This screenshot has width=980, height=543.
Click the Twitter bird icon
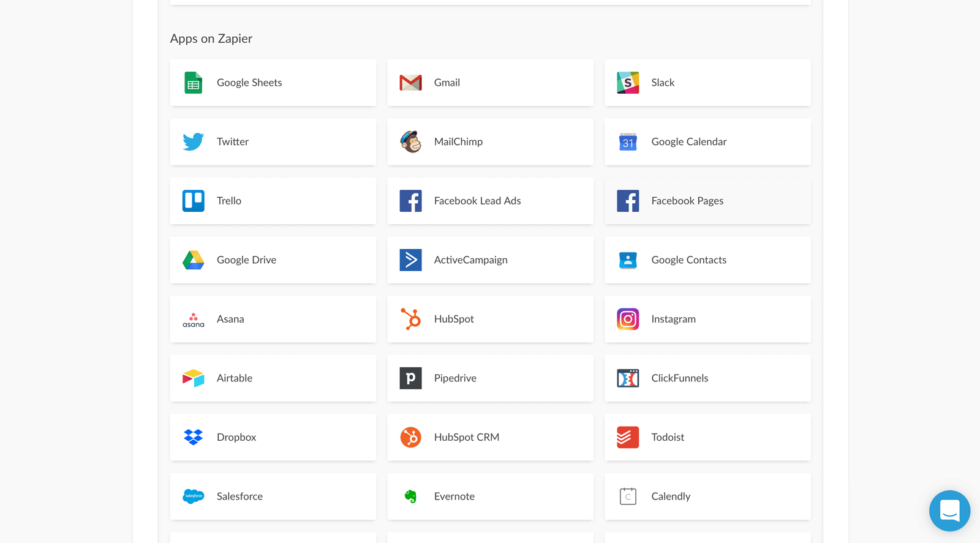[x=193, y=141]
